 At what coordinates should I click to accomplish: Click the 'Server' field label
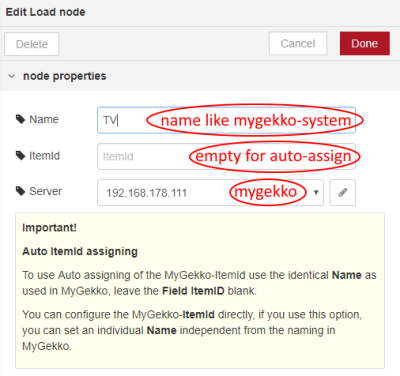[46, 191]
